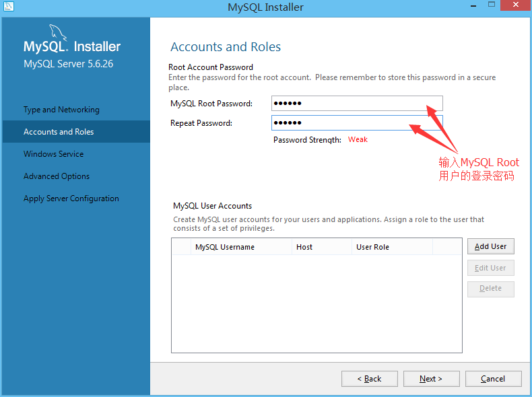The width and height of the screenshot is (532, 397).
Task: Proceed with the Next button
Action: tap(431, 379)
